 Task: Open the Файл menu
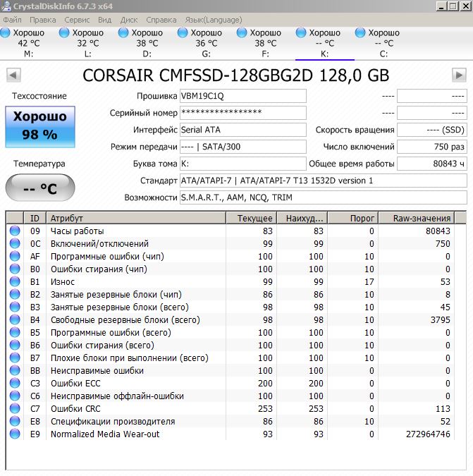(x=12, y=20)
